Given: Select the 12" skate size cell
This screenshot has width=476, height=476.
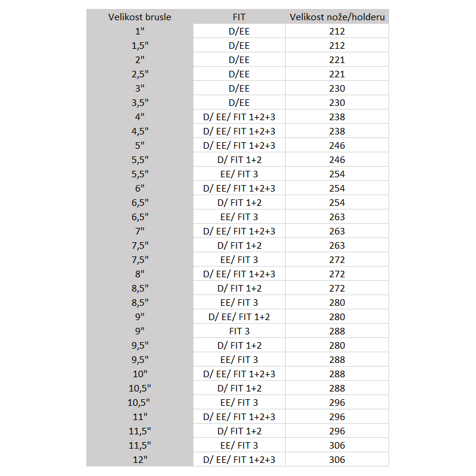Looking at the screenshot, I should point(140,459).
